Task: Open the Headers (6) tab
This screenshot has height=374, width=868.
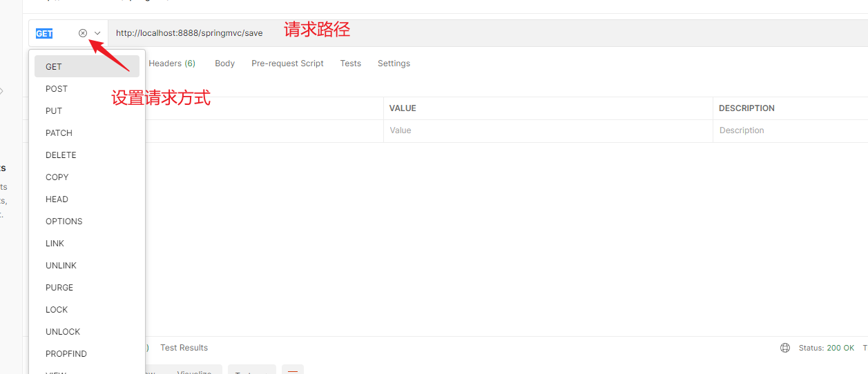Action: [x=172, y=63]
